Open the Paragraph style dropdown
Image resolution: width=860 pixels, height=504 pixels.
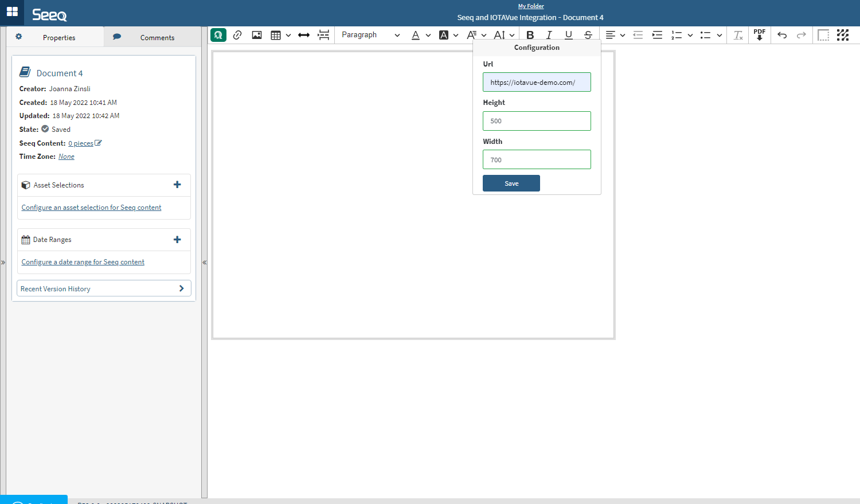tap(370, 35)
